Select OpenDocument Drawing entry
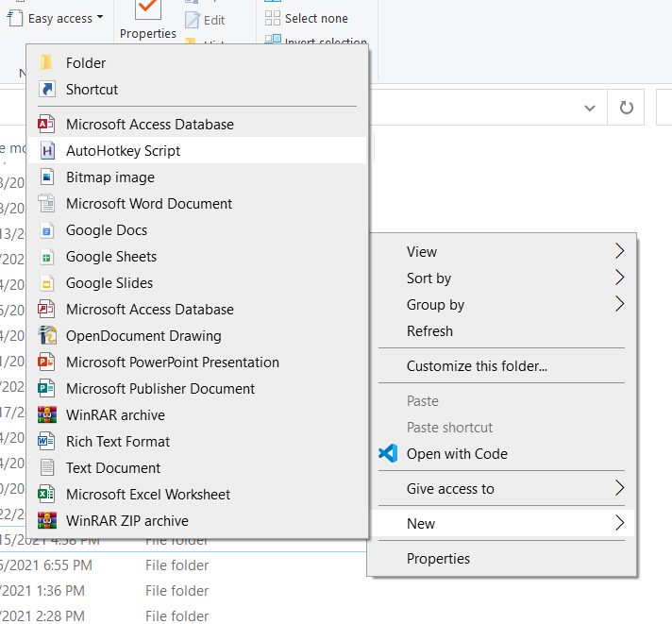 197,335
